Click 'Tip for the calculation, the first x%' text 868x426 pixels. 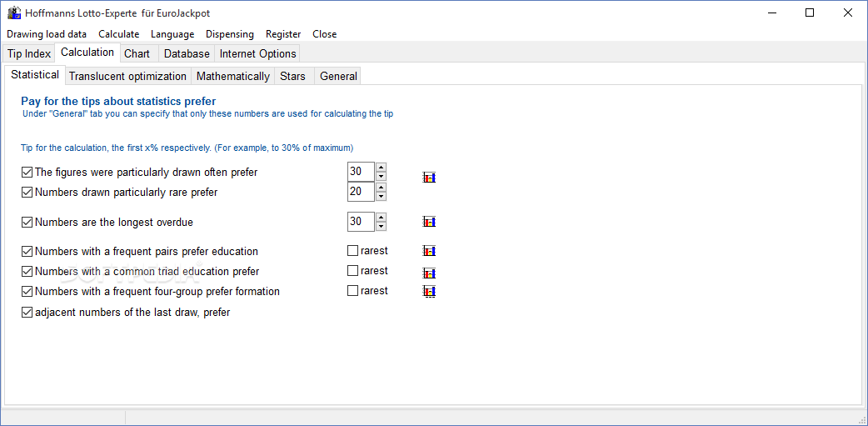coord(187,148)
